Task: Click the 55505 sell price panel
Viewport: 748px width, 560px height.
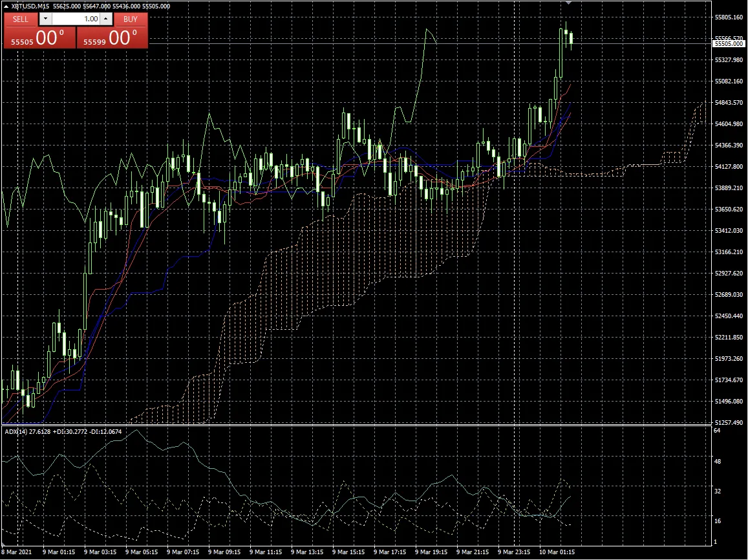Action: coord(39,38)
